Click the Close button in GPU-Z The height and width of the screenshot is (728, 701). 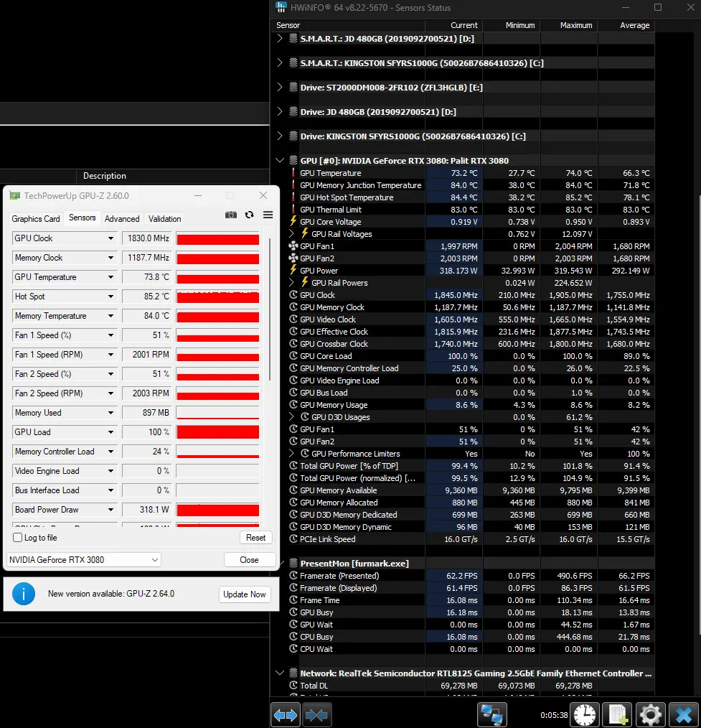coord(249,560)
